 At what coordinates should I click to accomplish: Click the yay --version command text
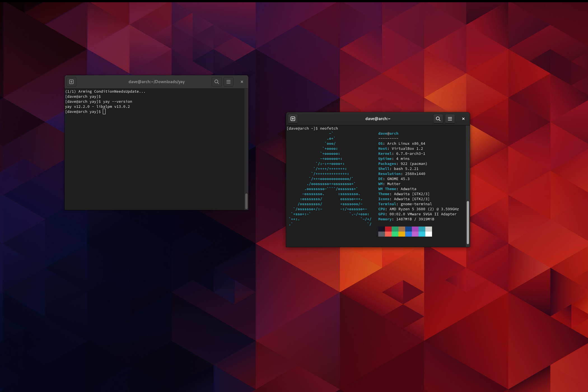coord(117,101)
